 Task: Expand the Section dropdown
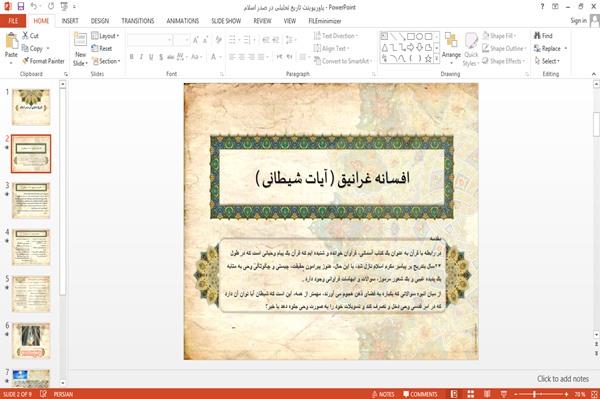(106, 61)
